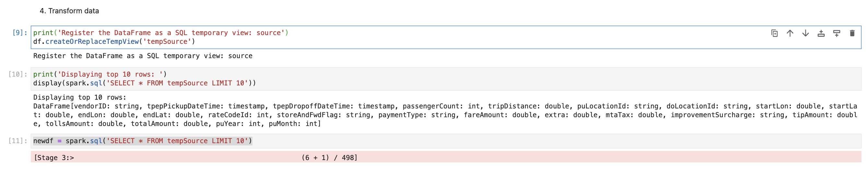Click the print statement line in cell 9
Image resolution: width=868 pixels, height=174 pixels.
160,33
